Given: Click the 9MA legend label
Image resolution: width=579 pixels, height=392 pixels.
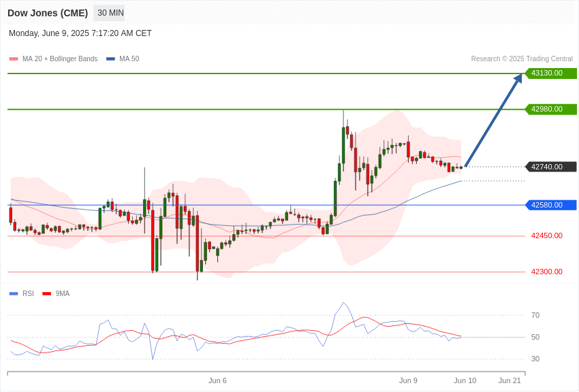Looking at the screenshot, I should click(x=63, y=293).
